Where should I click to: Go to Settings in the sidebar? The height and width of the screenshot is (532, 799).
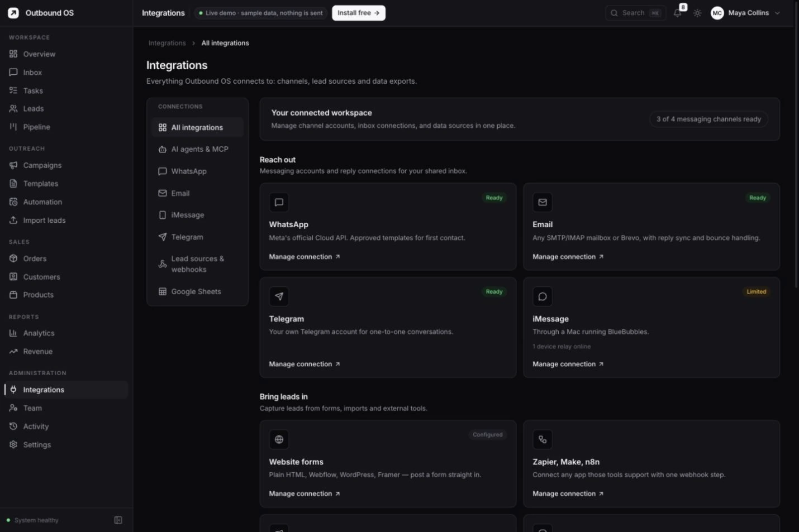point(66,444)
